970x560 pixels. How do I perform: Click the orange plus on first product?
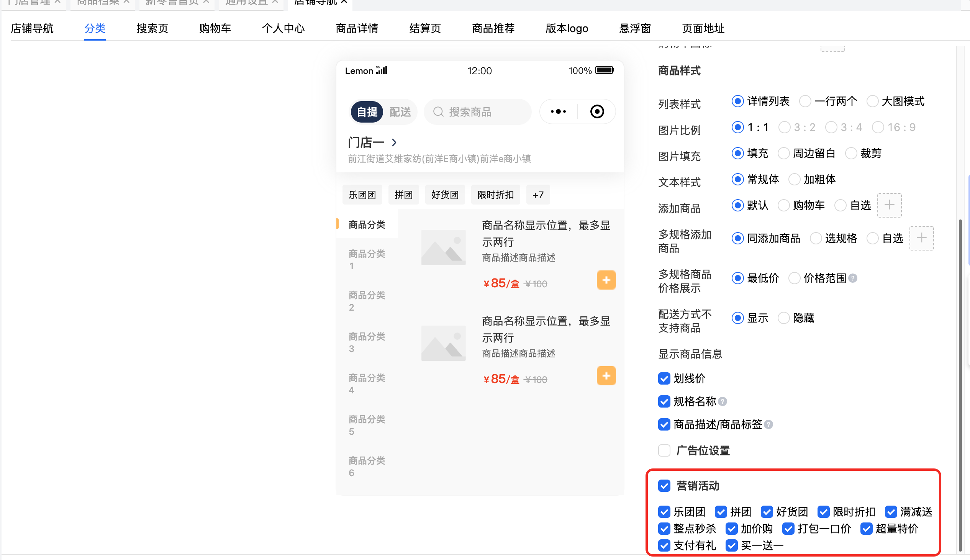[606, 280]
